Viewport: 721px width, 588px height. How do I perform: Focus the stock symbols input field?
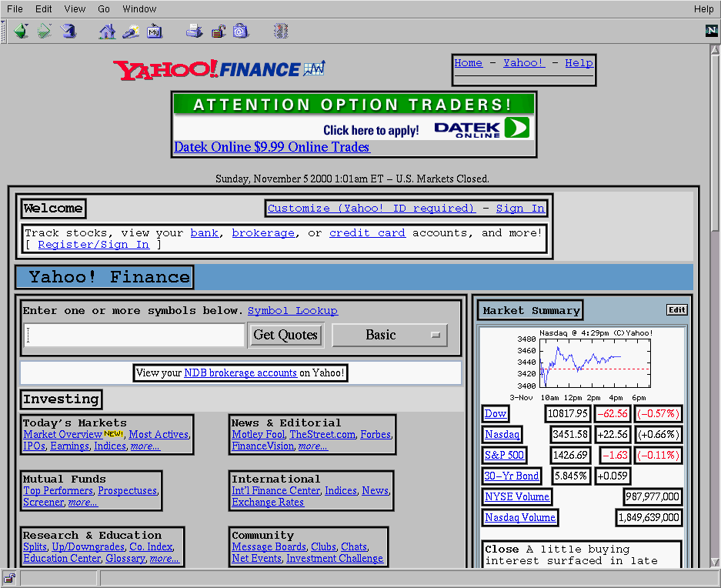pyautogui.click(x=134, y=335)
